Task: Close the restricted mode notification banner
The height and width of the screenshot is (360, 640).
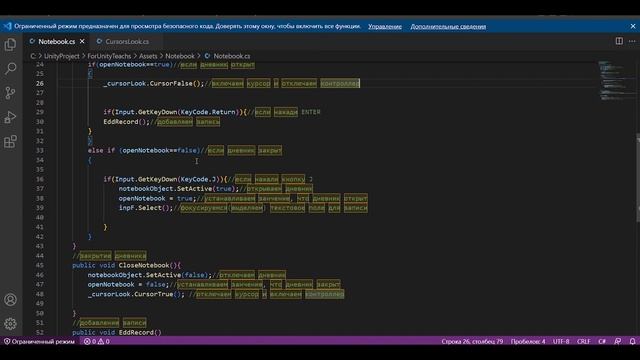Action: click(633, 26)
